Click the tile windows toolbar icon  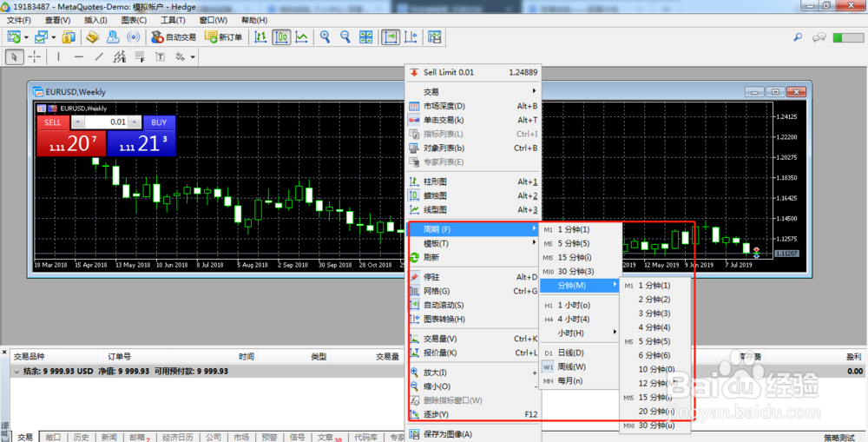pos(366,37)
